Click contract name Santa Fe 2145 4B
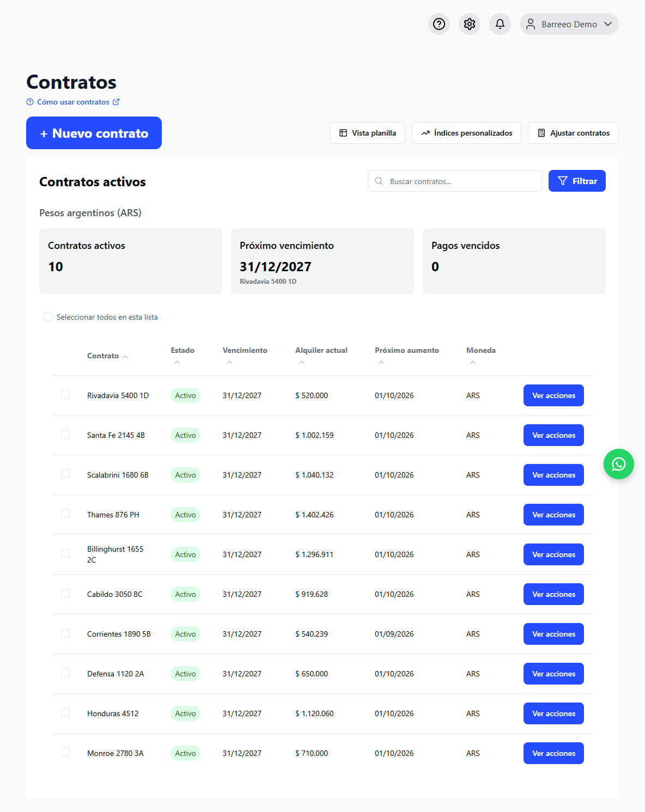This screenshot has height=812, width=645. coord(116,435)
